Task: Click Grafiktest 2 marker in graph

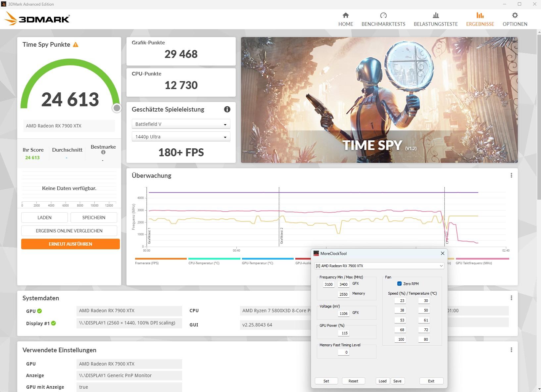Action: point(281,236)
